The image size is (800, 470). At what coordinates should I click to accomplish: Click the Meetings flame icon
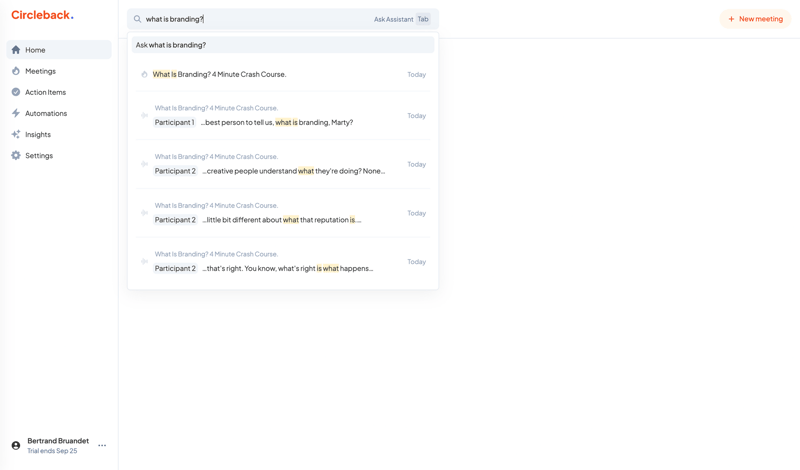[x=16, y=71]
